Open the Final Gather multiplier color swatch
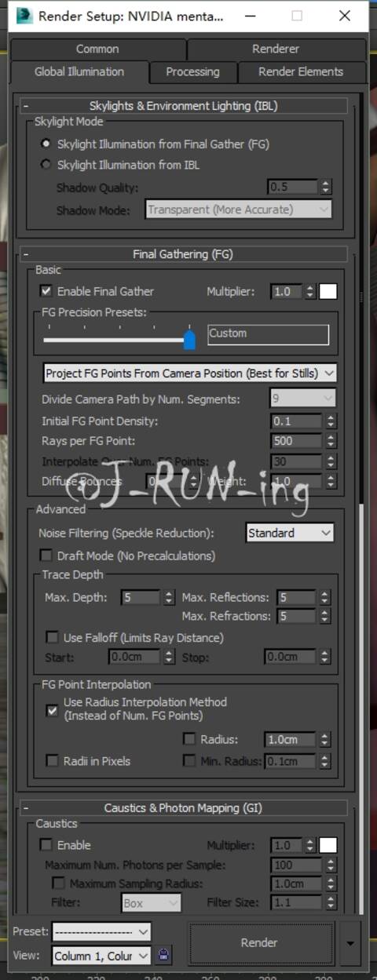This screenshot has width=377, height=980. point(328,291)
